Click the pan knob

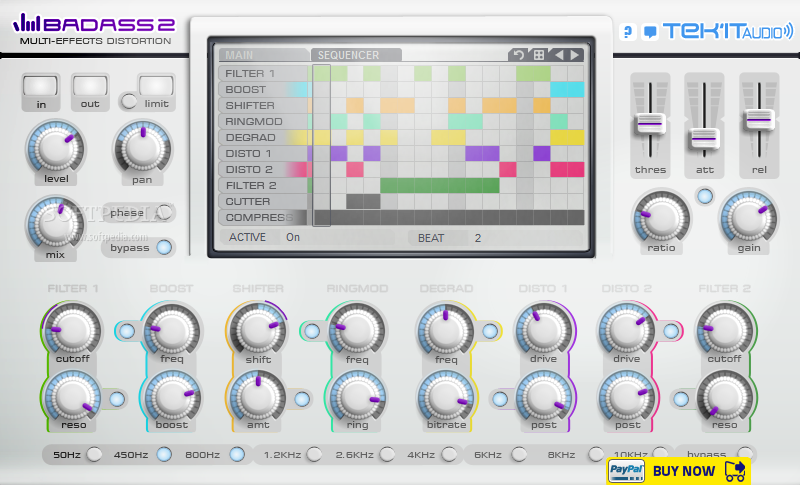[143, 147]
